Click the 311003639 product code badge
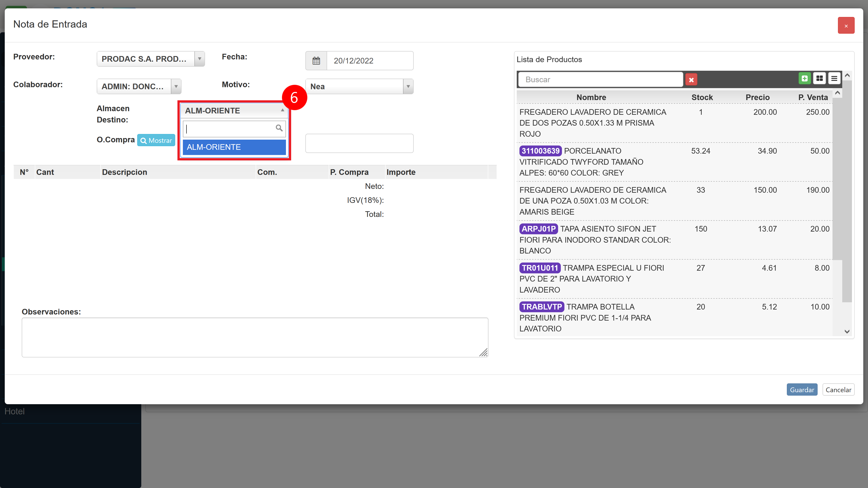 point(540,151)
